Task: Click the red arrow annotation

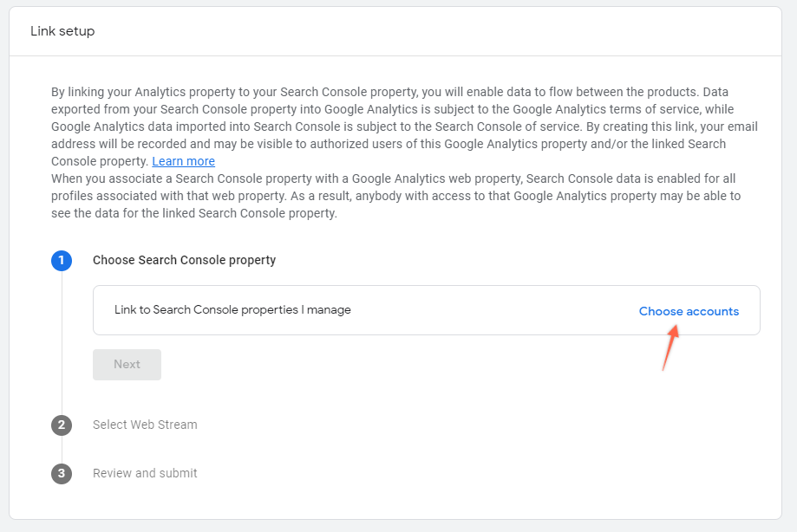Action: 670,347
